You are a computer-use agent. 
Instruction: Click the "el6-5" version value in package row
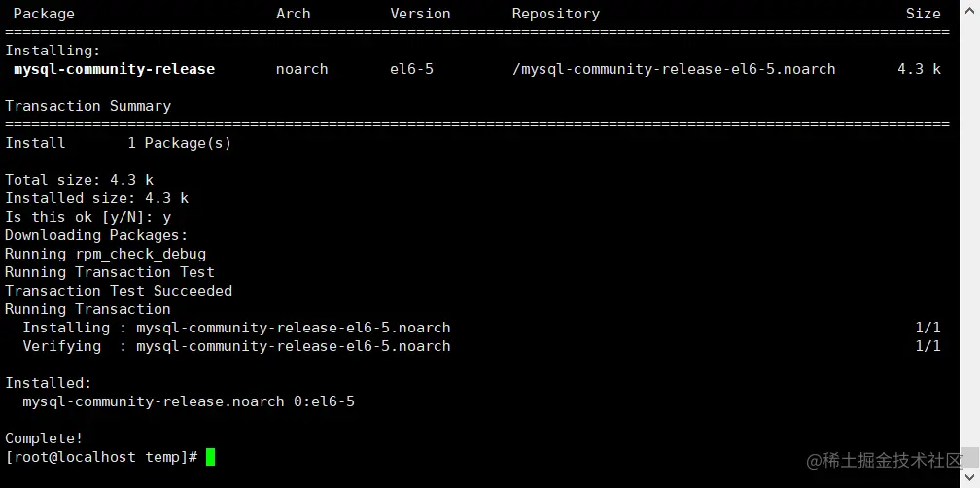pos(411,69)
